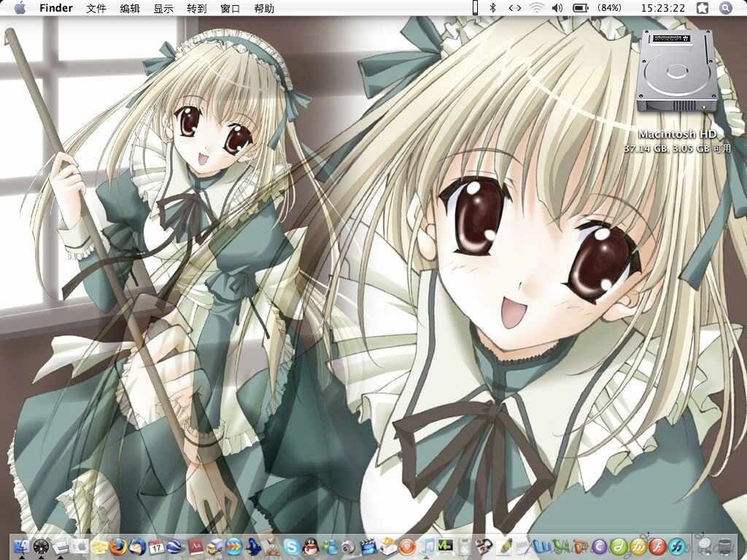Launch Microsoft Excel from the Dock
This screenshot has height=560, width=747.
point(561,547)
